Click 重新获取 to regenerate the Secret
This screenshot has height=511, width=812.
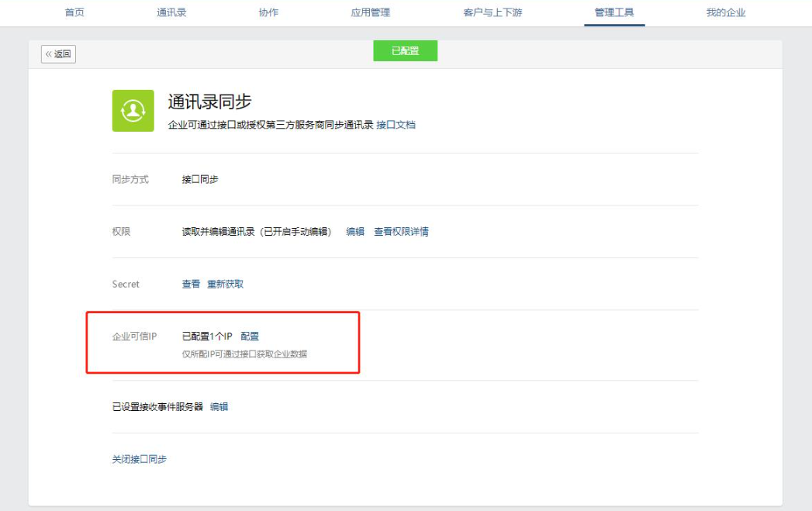[x=225, y=285]
